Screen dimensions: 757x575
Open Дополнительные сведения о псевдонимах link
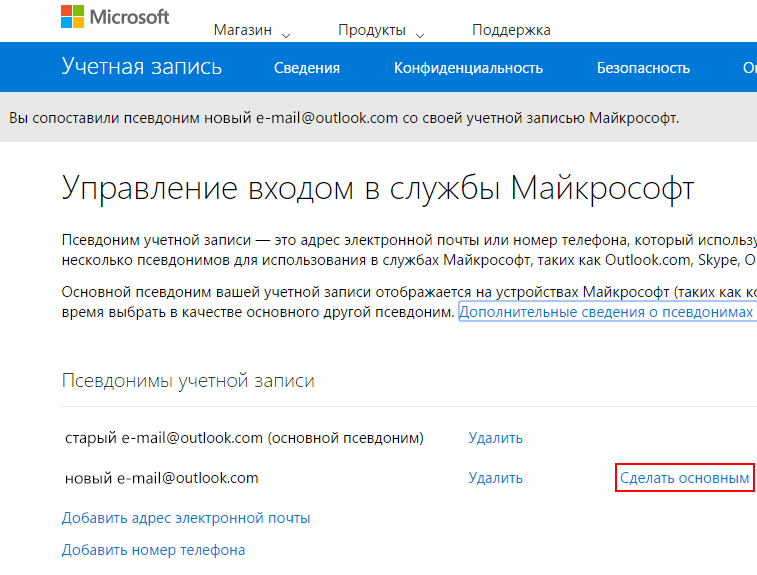[x=606, y=312]
